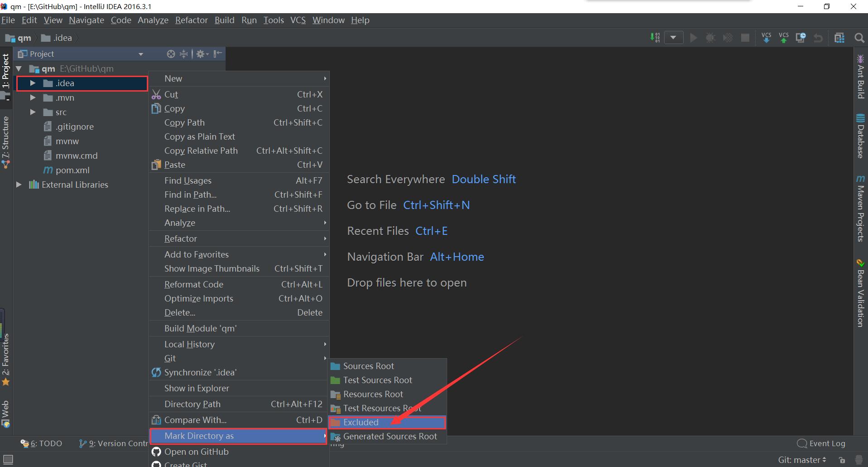
Task: Select Open on GitHub entry
Action: [239, 452]
